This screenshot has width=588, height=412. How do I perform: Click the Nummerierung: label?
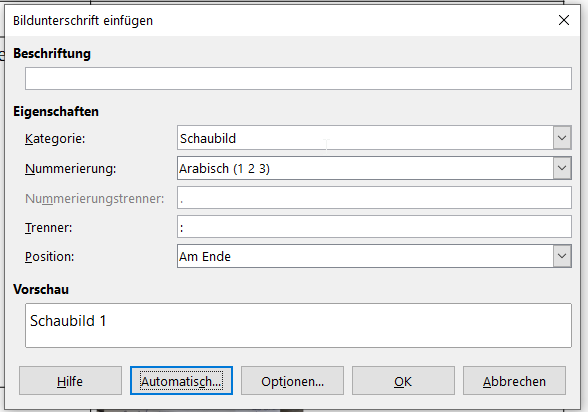pos(70,169)
